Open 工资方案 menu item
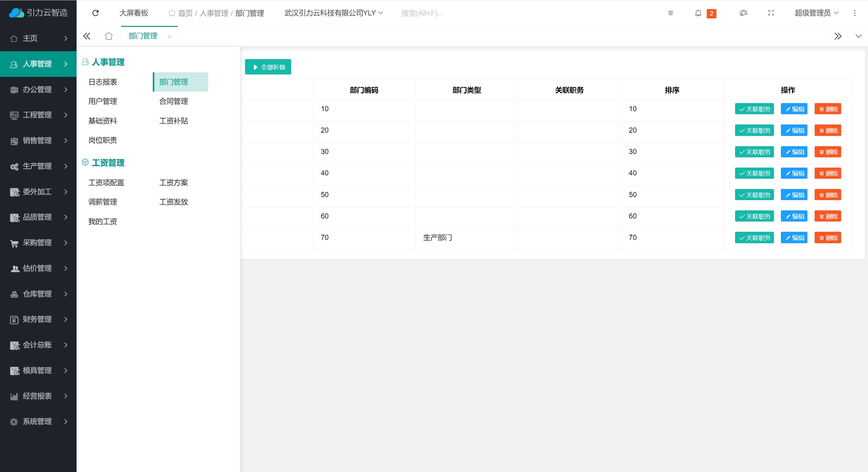Image resolution: width=868 pixels, height=472 pixels. [173, 183]
